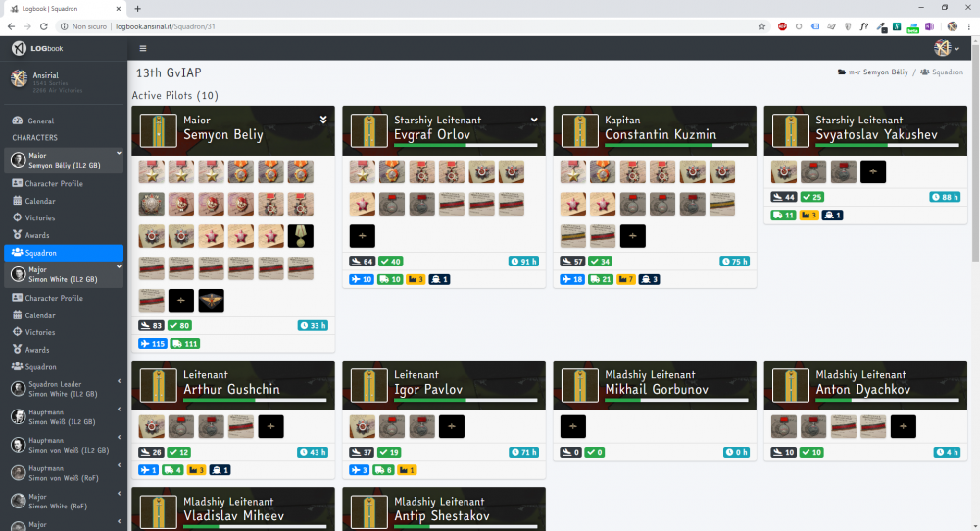This screenshot has width=980, height=531.
Task: Click Semyon Beliy flight hours badge 33 h
Action: [x=313, y=325]
